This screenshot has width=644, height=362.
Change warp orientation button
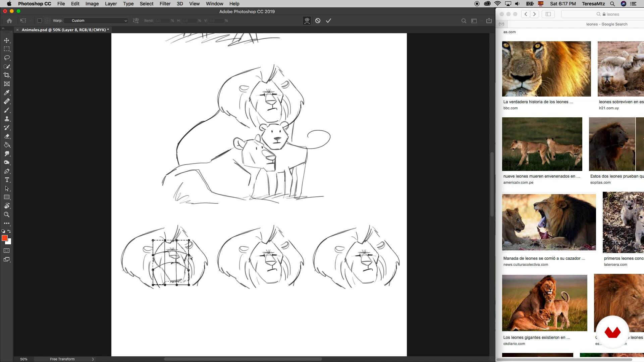point(136,20)
